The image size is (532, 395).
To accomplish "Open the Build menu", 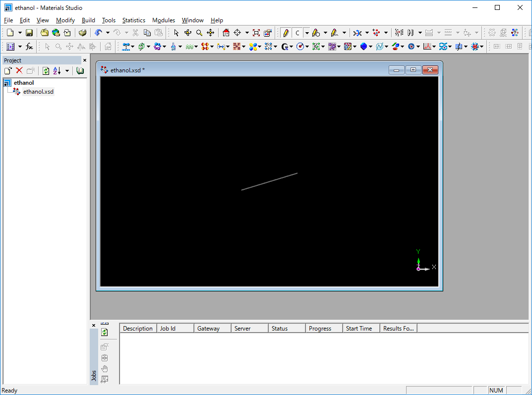I will (x=88, y=20).
